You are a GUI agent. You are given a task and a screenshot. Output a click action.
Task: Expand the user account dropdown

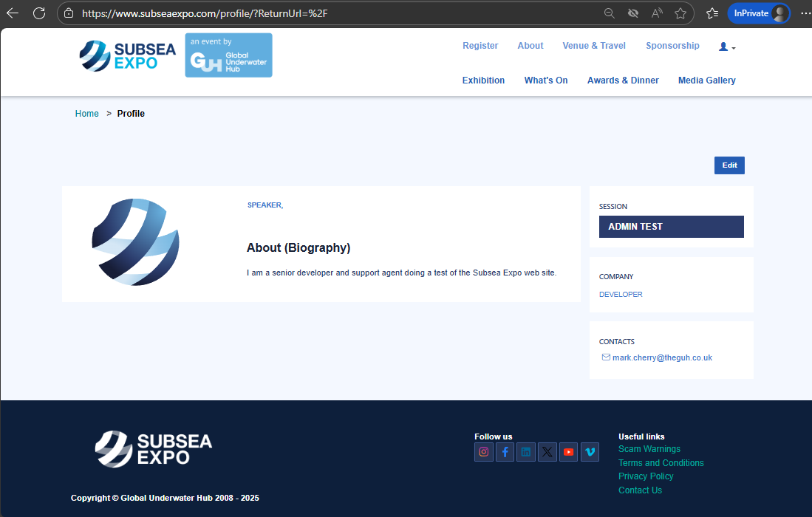pyautogui.click(x=727, y=47)
